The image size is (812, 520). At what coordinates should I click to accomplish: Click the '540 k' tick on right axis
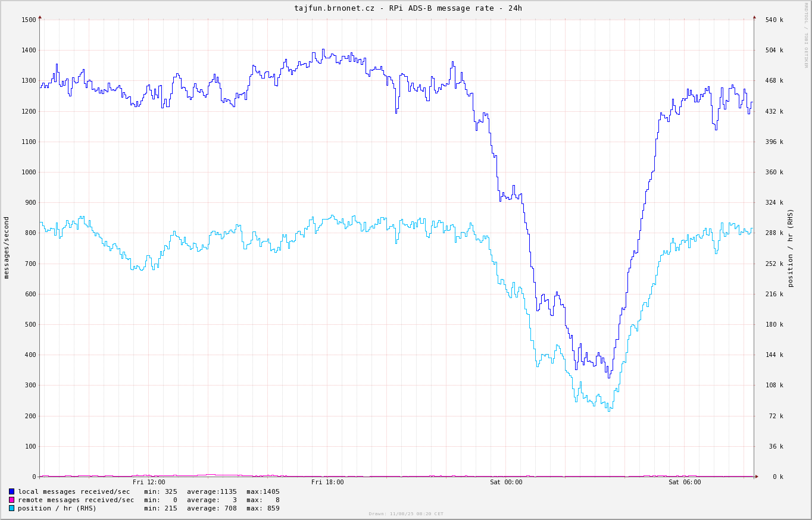pyautogui.click(x=774, y=20)
